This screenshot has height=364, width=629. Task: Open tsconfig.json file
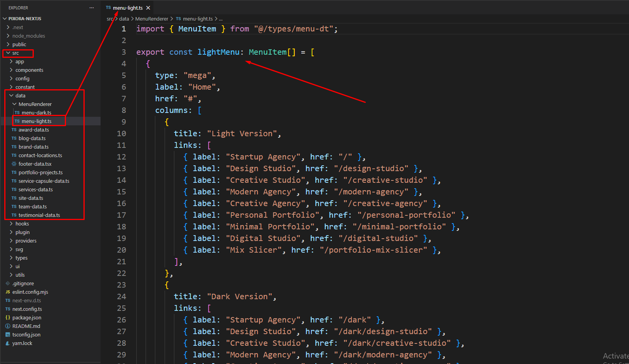coord(26,335)
